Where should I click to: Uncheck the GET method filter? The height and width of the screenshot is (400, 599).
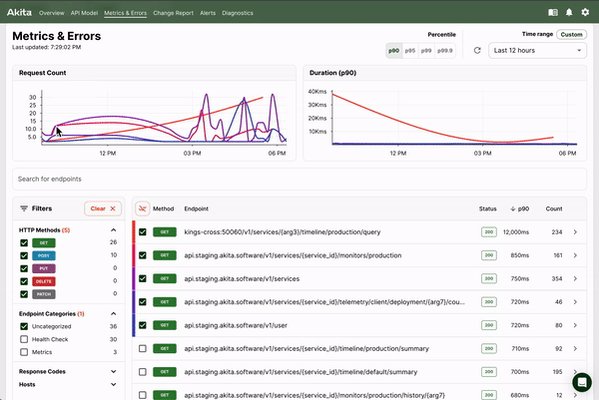pyautogui.click(x=24, y=243)
